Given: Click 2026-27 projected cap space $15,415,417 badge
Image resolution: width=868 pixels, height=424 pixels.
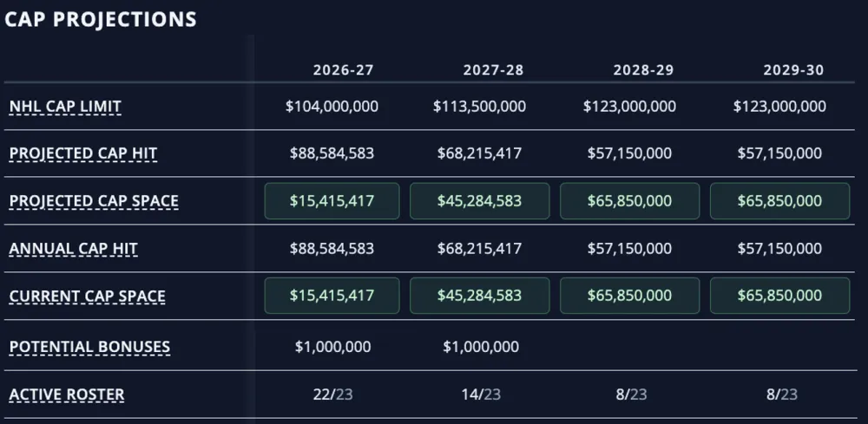Looking at the screenshot, I should tap(332, 200).
